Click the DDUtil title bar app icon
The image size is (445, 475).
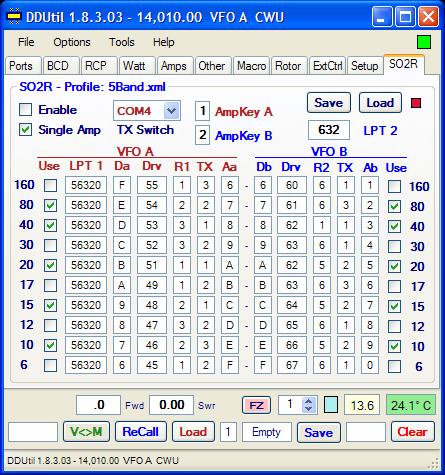click(x=14, y=17)
